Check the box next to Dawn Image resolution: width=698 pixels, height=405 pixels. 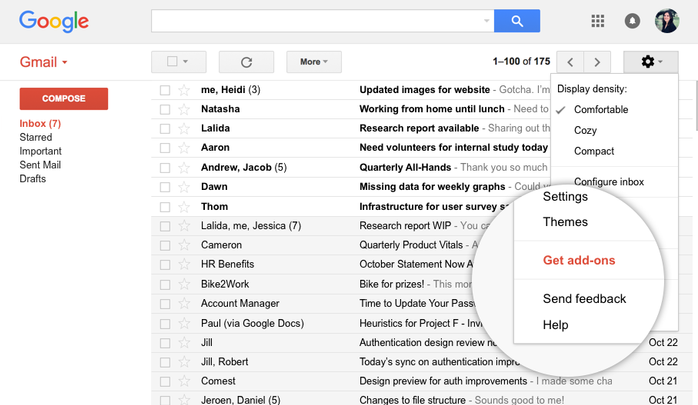point(165,187)
